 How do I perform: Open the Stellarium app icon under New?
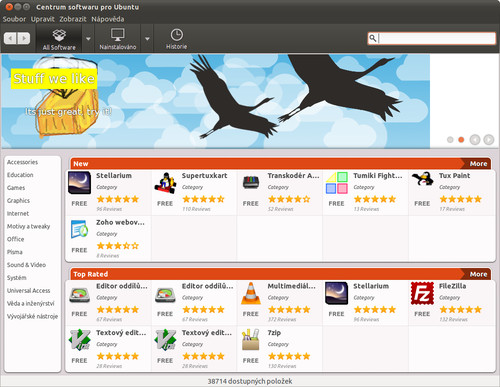pyautogui.click(x=79, y=183)
